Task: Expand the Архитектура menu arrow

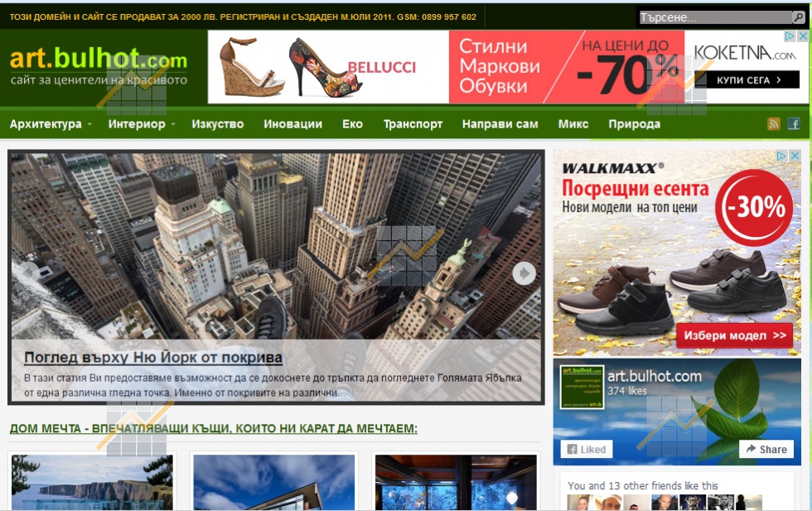Action: point(89,124)
